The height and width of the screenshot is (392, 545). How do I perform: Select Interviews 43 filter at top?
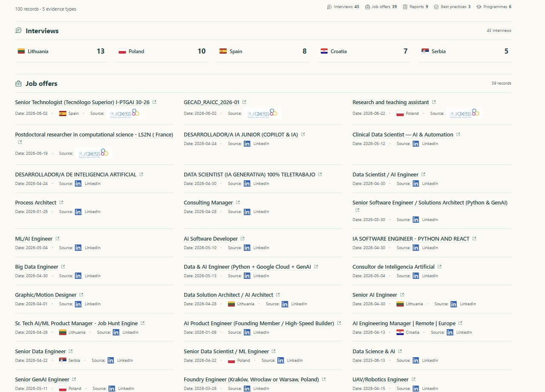(x=343, y=7)
